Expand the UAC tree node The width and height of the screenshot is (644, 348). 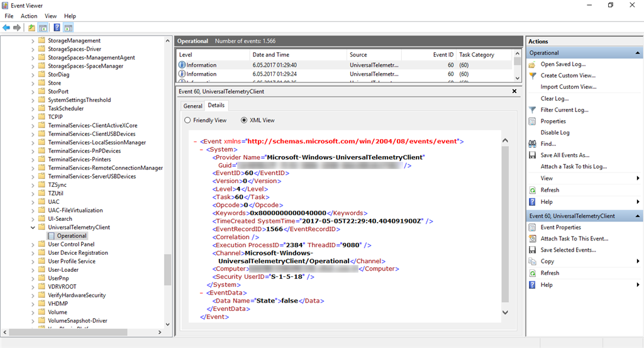click(x=33, y=202)
